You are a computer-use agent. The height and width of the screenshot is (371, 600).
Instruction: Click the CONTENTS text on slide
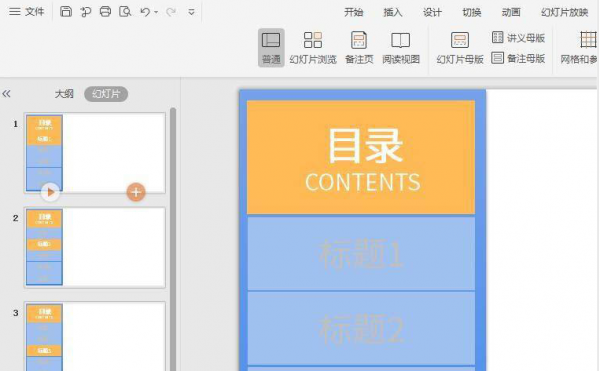click(363, 182)
